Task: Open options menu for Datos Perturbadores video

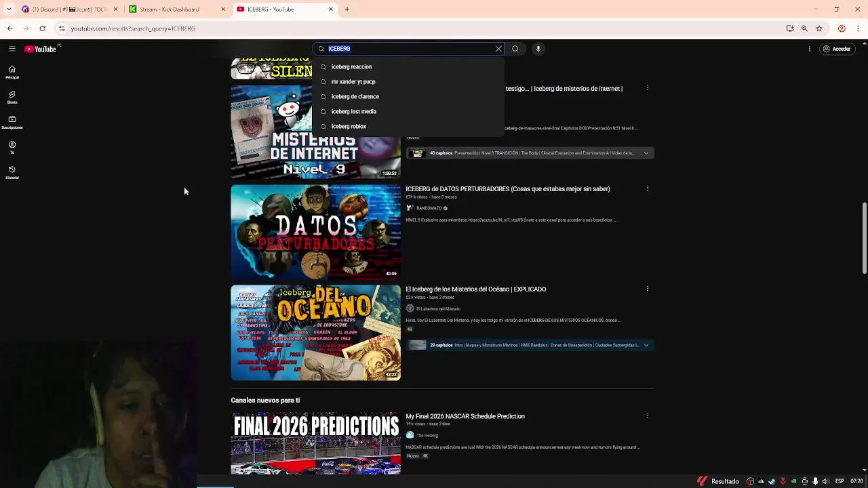Action: tap(648, 188)
